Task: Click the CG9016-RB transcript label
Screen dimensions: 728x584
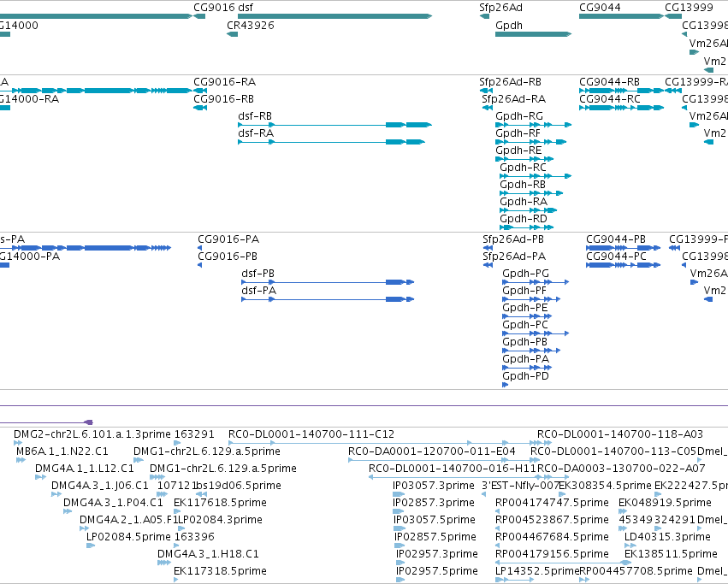Action: pos(223,99)
